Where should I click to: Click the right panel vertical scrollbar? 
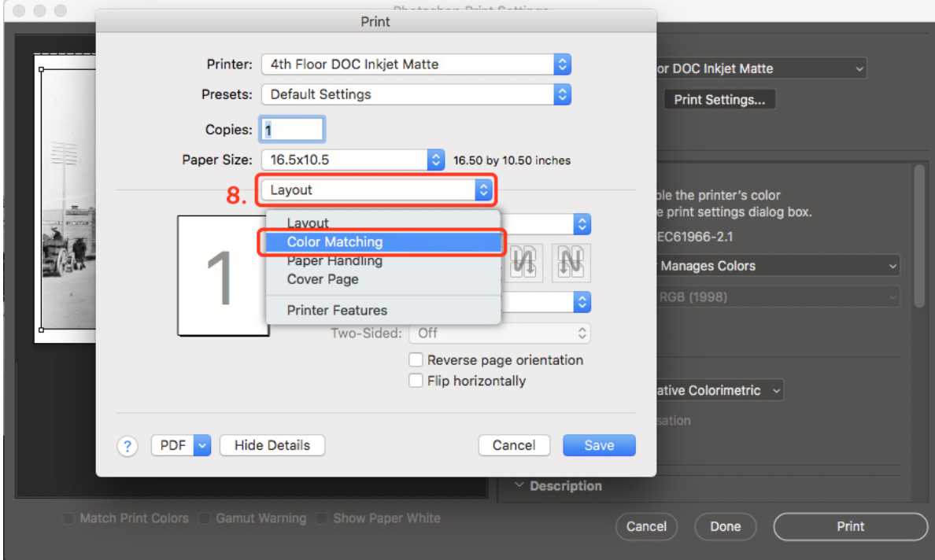tap(919, 238)
